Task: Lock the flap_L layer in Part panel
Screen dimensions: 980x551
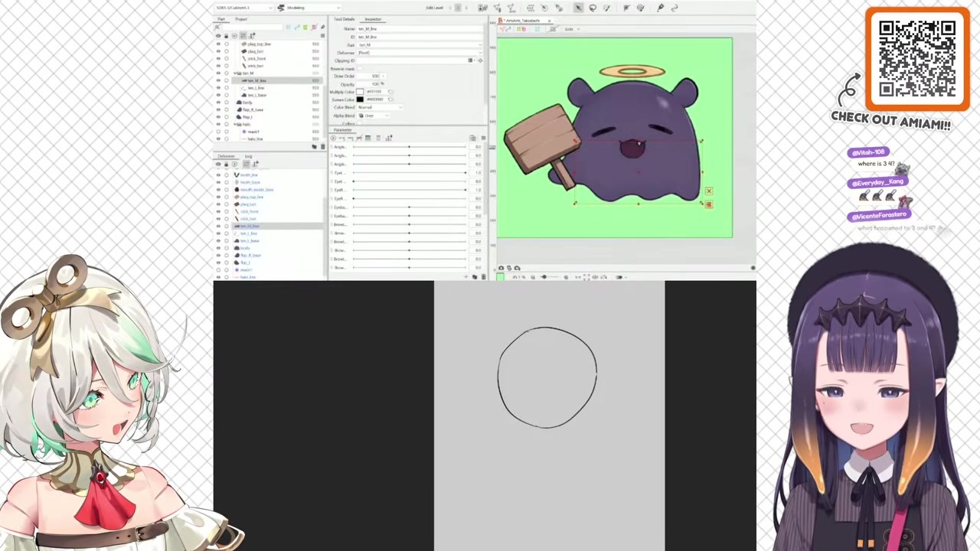Action: pos(226,117)
